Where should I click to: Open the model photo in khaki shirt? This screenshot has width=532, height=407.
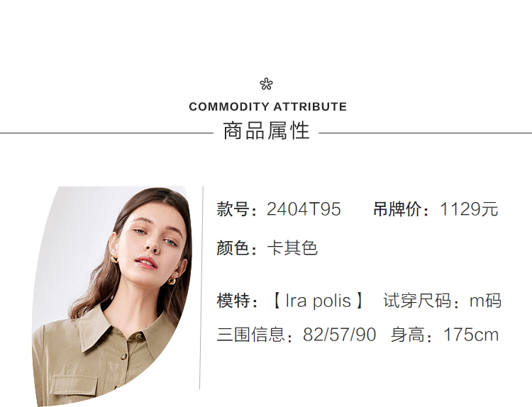113,298
